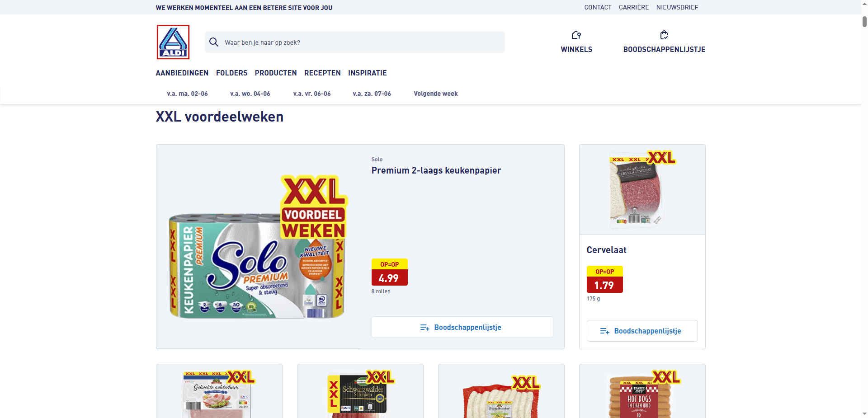Viewport: 868px width, 418px height.
Task: Open the Aanbiedingen menu
Action: (x=182, y=73)
